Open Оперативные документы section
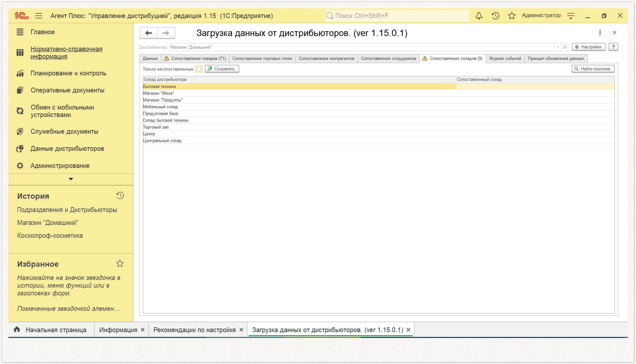Image resolution: width=636 pixels, height=364 pixels. [x=67, y=90]
